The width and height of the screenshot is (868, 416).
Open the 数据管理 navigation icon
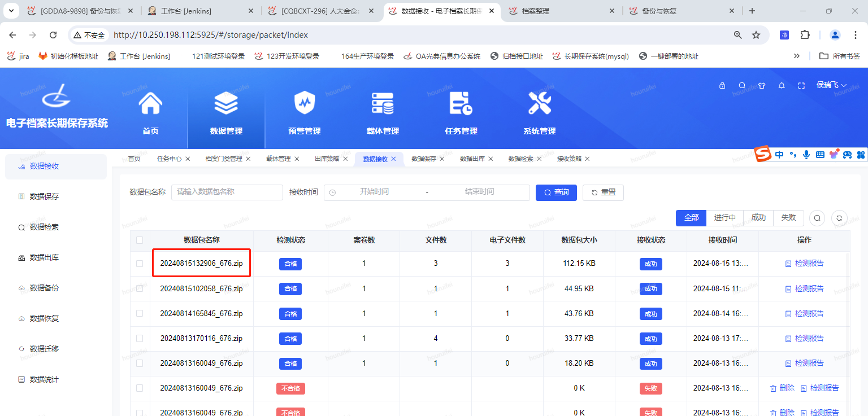click(226, 103)
